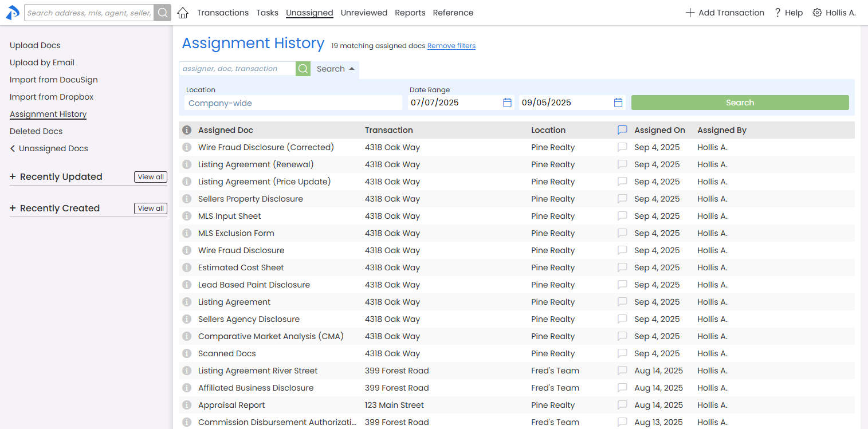Click the green search icon beside assigner field
The image size is (868, 429).
[x=303, y=69]
